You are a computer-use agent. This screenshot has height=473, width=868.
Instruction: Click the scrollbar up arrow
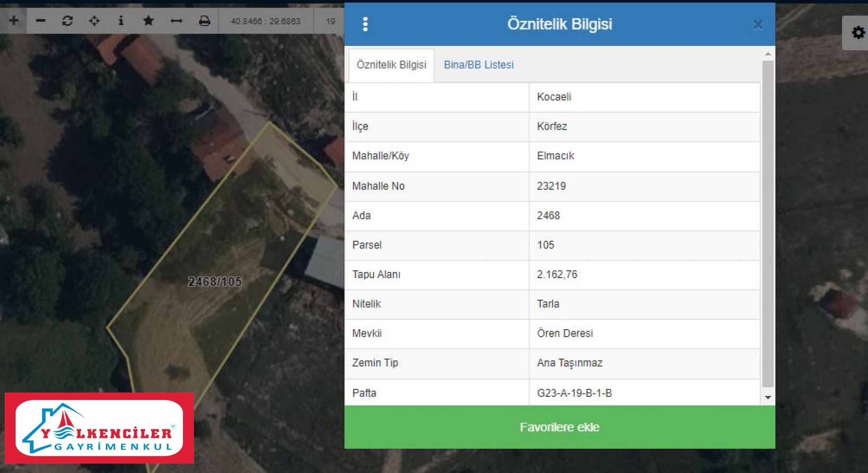click(768, 54)
